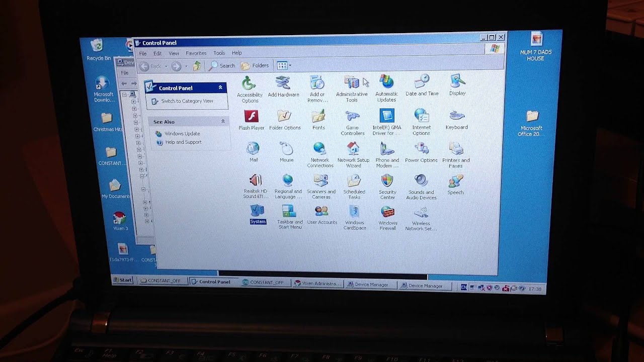The image size is (644, 362).
Task: Open the Edit menu
Action: coord(157,53)
